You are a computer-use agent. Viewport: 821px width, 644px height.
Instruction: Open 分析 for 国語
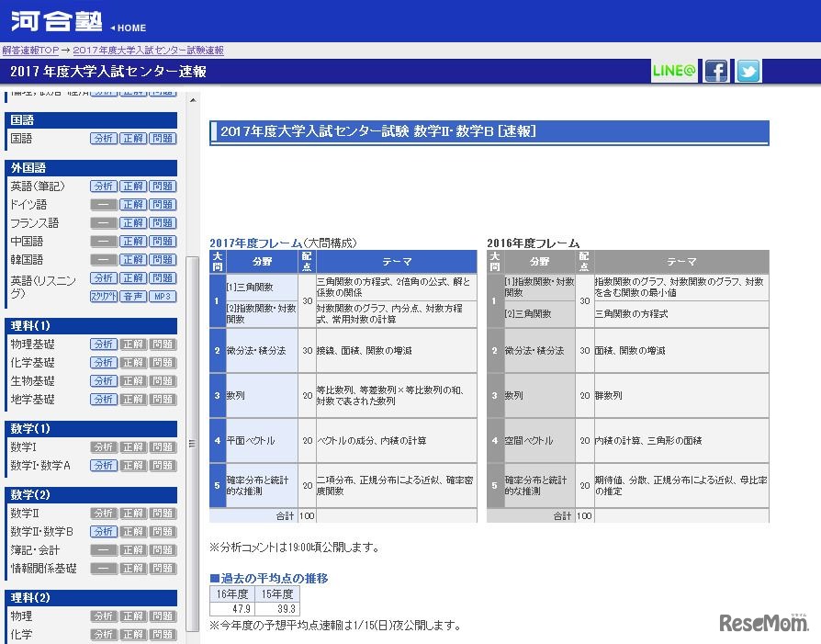(104, 139)
